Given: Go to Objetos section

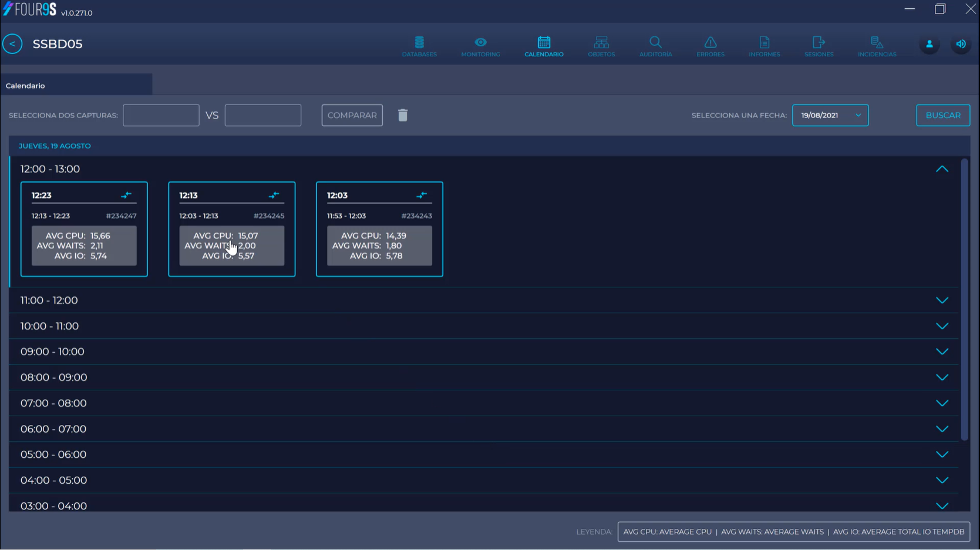Looking at the screenshot, I should tap(601, 46).
